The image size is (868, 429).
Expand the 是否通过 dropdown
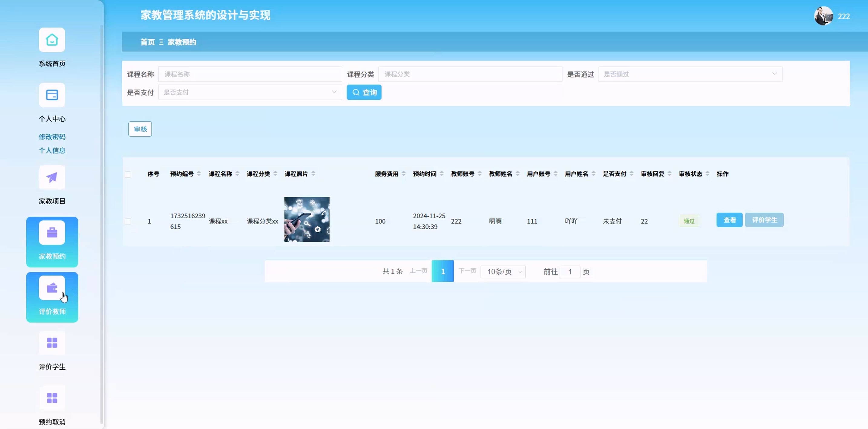point(690,74)
